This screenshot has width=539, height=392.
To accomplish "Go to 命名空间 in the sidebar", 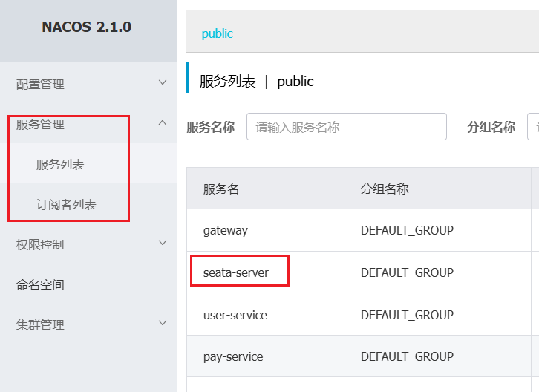I will pyautogui.click(x=40, y=284).
